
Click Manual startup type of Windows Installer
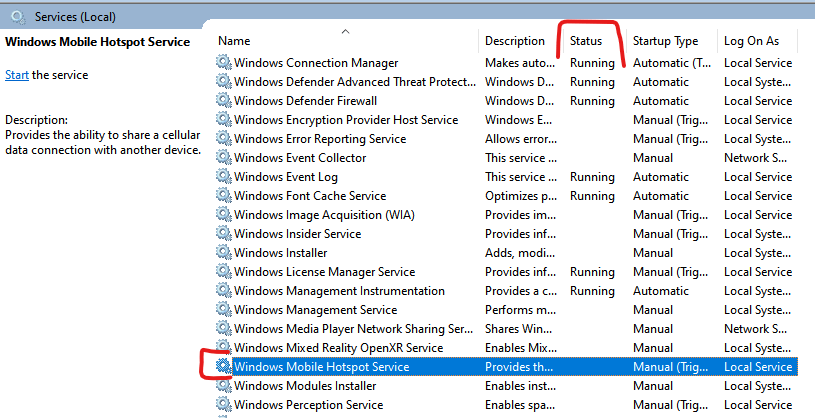point(653,253)
